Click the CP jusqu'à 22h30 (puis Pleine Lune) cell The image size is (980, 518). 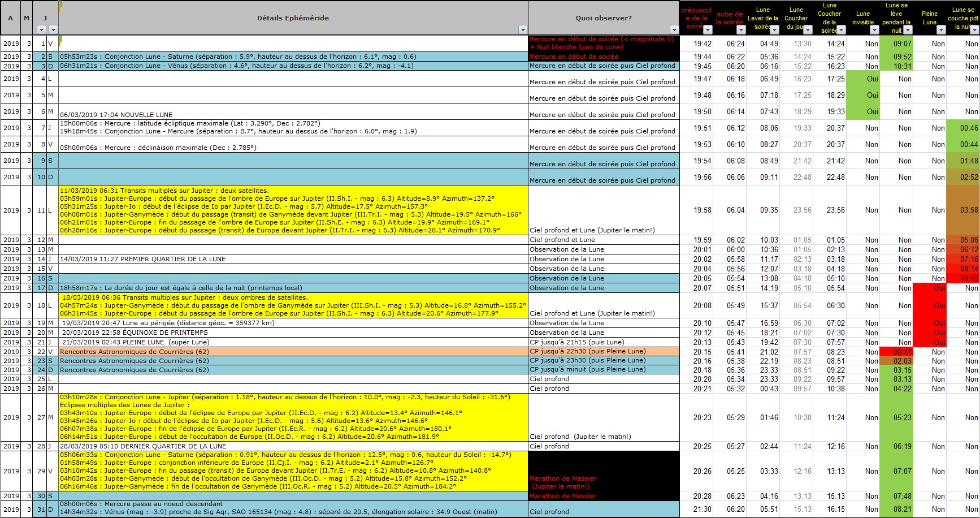[x=604, y=351]
